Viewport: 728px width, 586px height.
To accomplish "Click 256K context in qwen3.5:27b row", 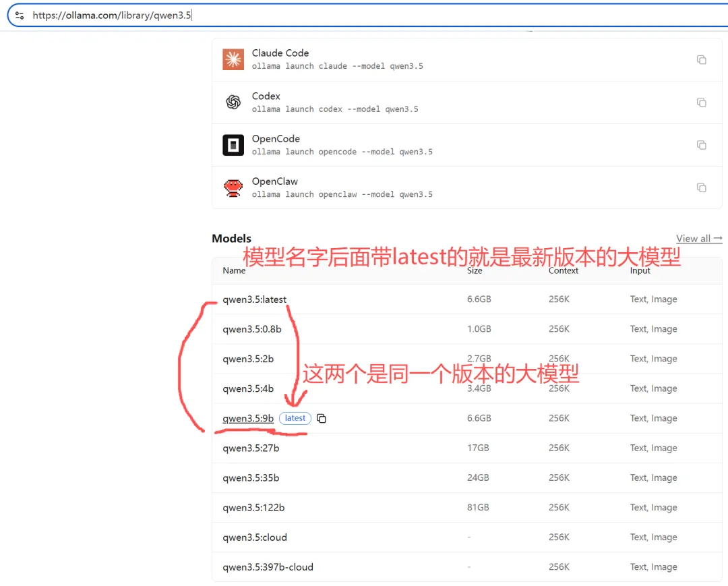I will pos(559,448).
